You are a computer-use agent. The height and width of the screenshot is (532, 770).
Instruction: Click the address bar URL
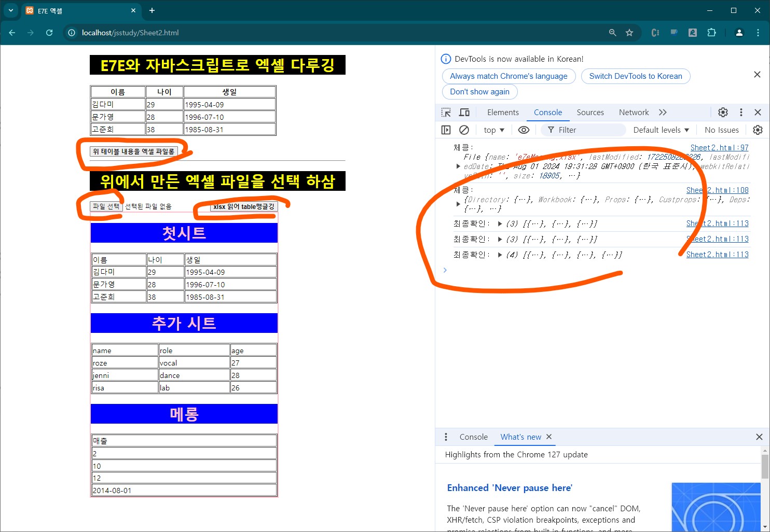(130, 33)
